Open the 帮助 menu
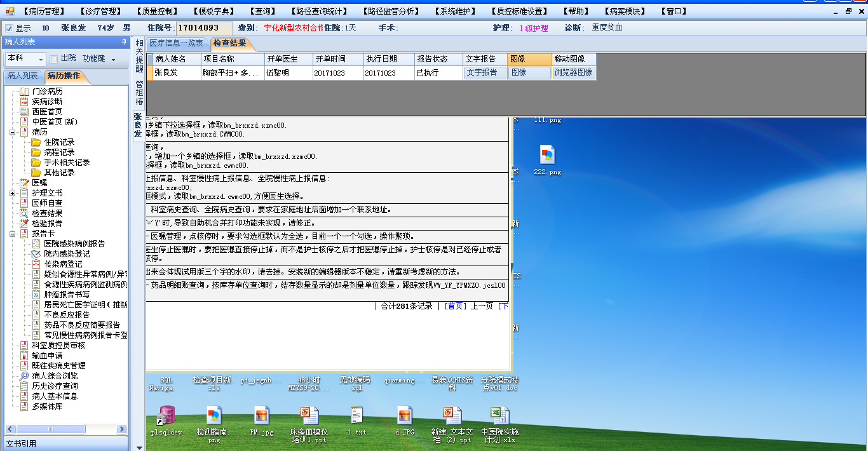This screenshot has width=868, height=451. (576, 11)
